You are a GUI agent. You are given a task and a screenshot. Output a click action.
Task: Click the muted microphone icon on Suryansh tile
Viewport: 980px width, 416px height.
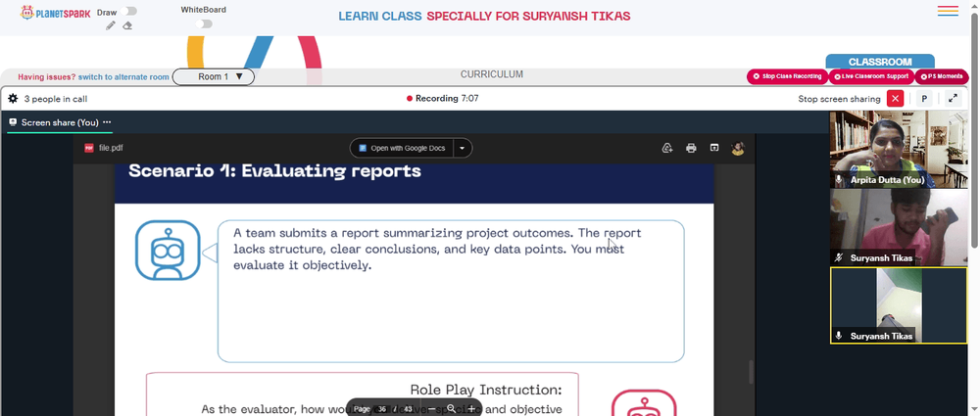tap(840, 258)
